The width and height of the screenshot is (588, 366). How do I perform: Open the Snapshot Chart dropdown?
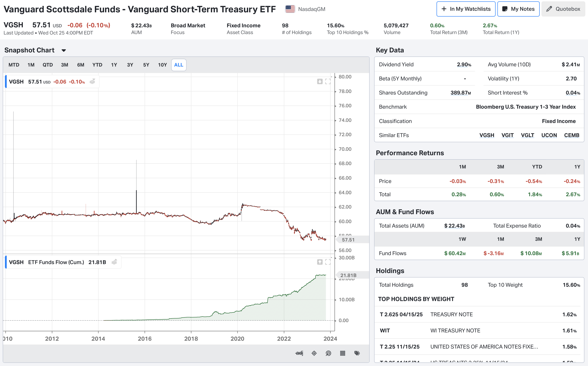point(64,50)
